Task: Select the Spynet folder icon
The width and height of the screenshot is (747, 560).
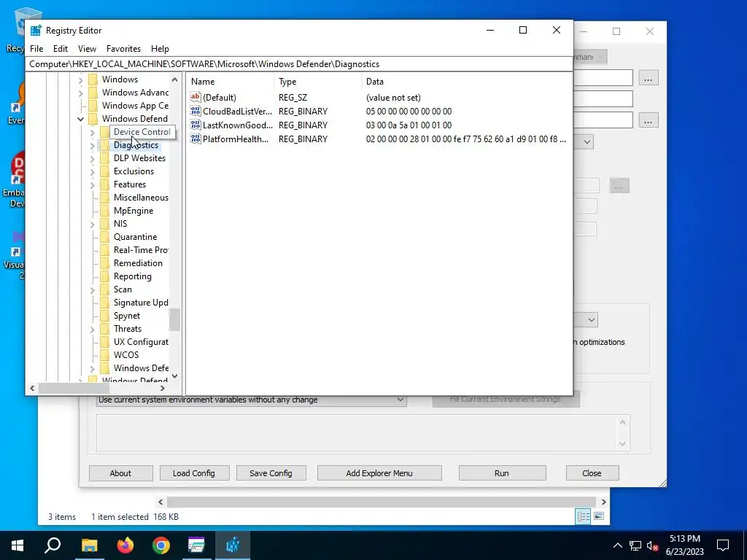Action: (105, 316)
